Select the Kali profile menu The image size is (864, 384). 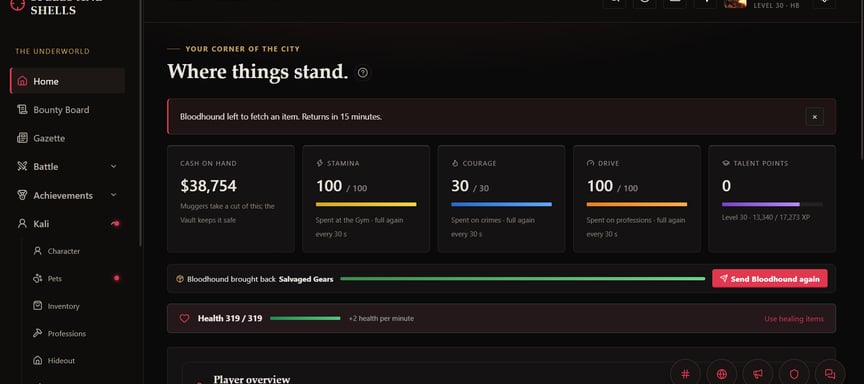tap(67, 224)
